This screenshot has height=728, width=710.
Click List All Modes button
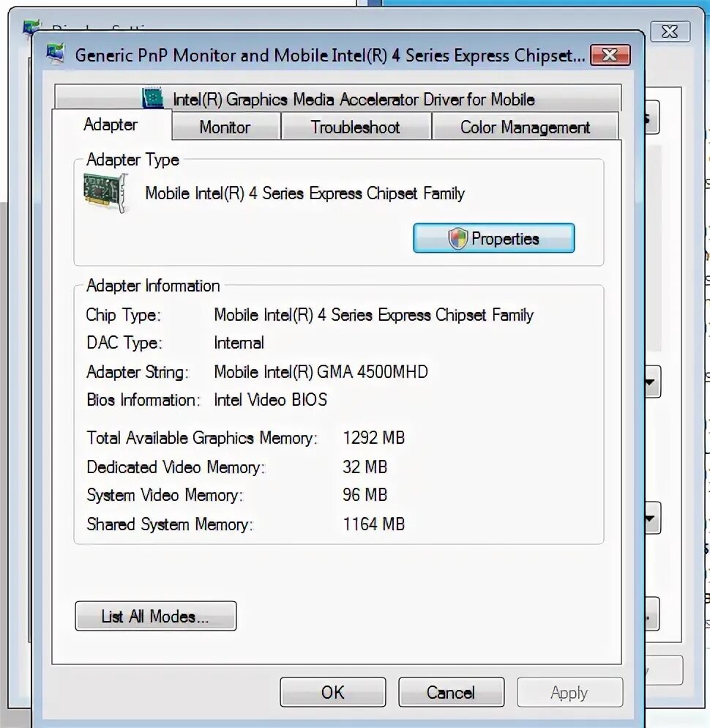tap(155, 616)
